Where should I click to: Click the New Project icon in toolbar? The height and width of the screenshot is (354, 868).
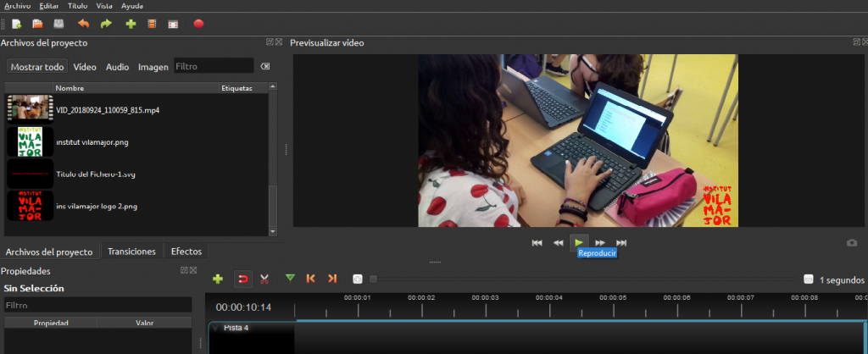[16, 24]
